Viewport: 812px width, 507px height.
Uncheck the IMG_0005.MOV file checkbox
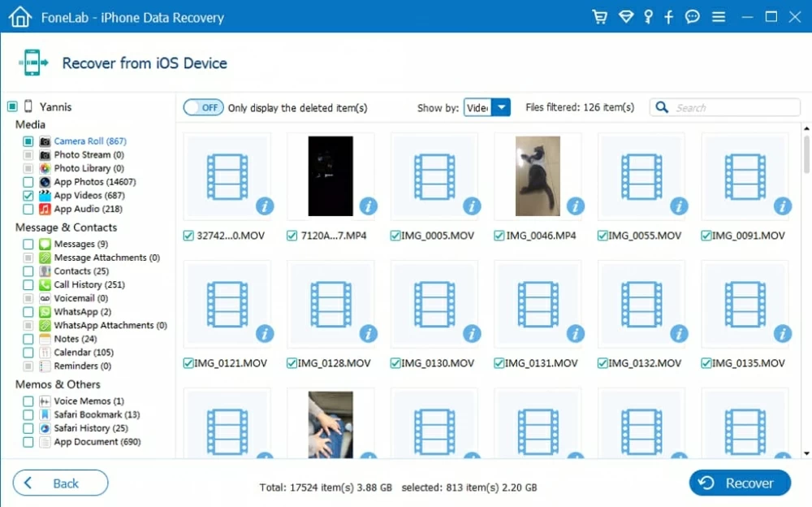pyautogui.click(x=395, y=236)
